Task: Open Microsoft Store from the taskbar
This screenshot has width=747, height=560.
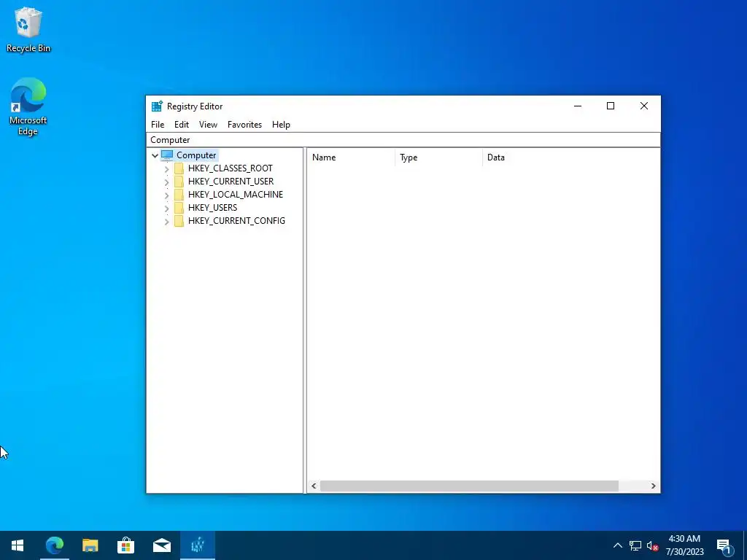Action: (125, 545)
